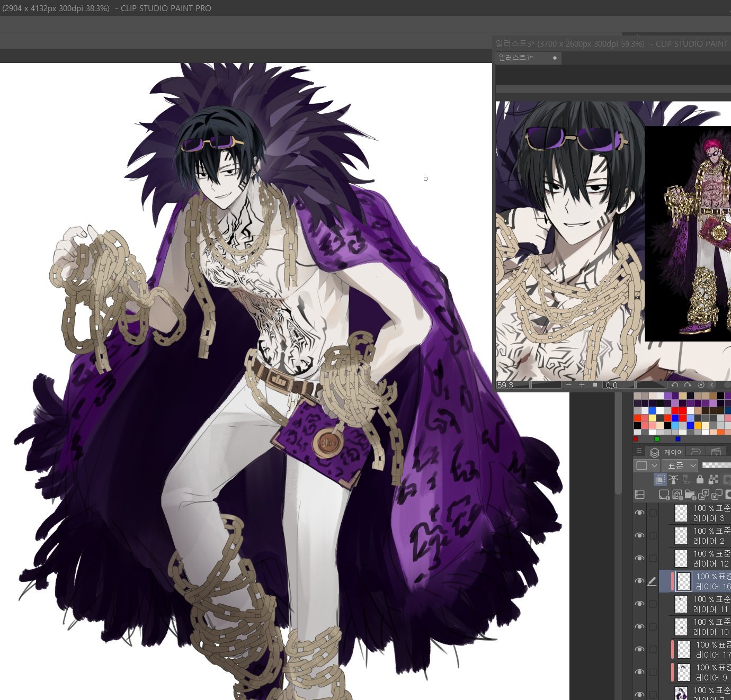
Task: Select the small blue color marker below palette
Action: point(678,439)
